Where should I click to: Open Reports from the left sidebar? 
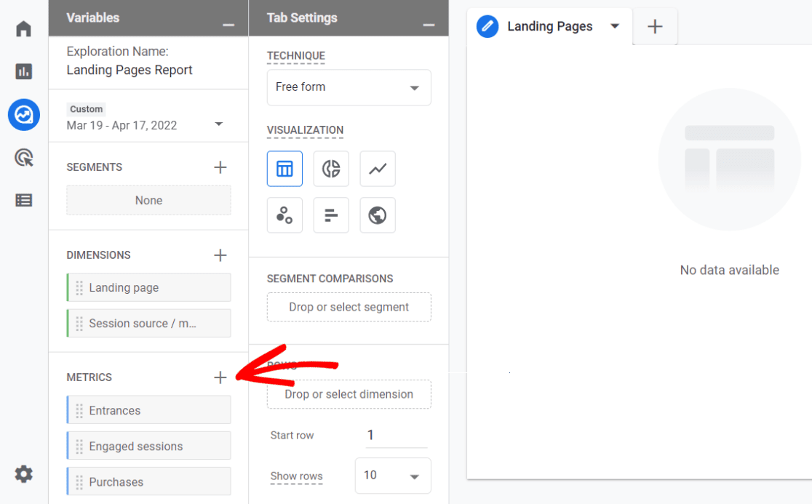pos(23,71)
